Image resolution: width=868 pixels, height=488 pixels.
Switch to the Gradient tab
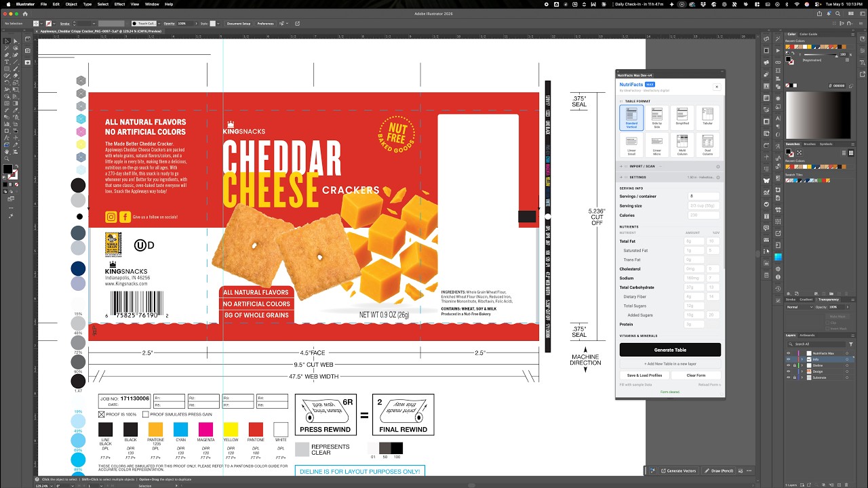coord(806,299)
